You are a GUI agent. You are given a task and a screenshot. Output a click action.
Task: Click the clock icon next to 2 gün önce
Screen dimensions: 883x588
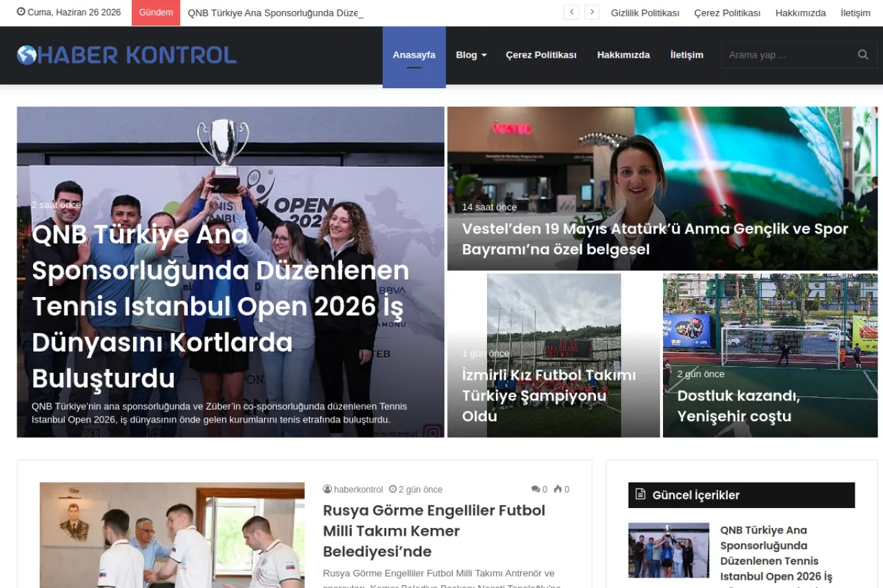[393, 489]
